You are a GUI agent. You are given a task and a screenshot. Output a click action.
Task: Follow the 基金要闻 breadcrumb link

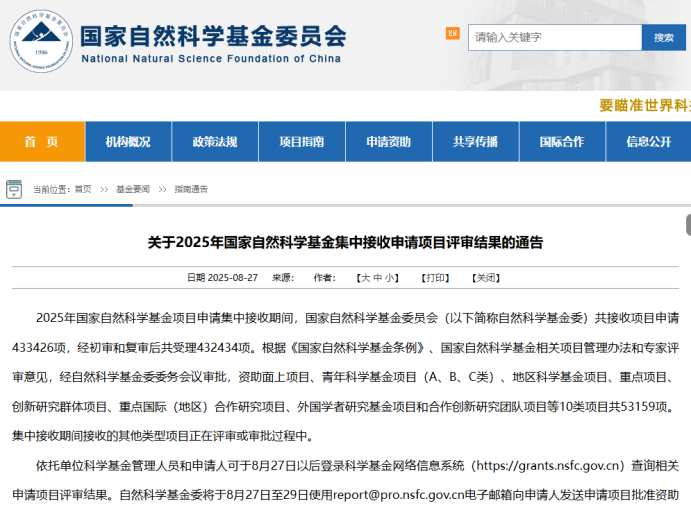tap(132, 189)
